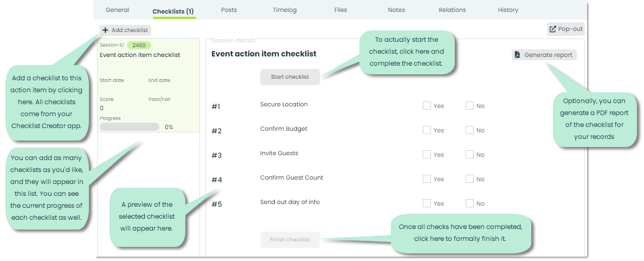Switch to the General tab
644x261 pixels.
click(117, 10)
